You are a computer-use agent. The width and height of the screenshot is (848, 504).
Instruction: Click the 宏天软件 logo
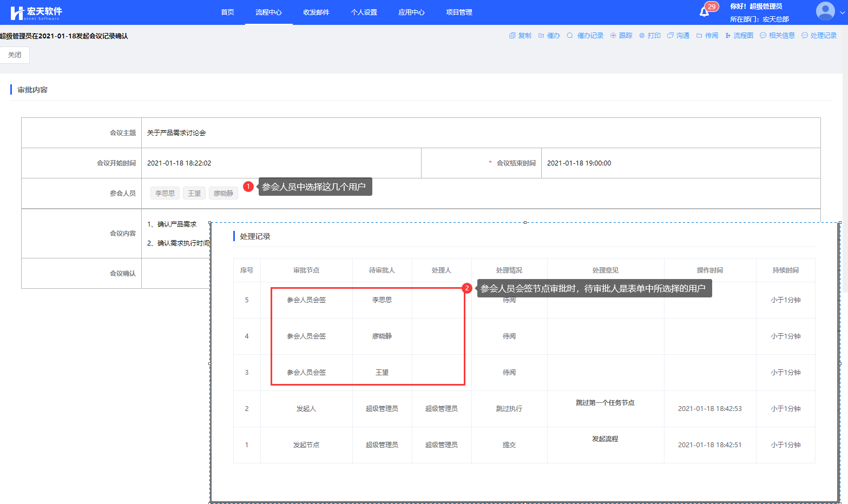pyautogui.click(x=36, y=12)
